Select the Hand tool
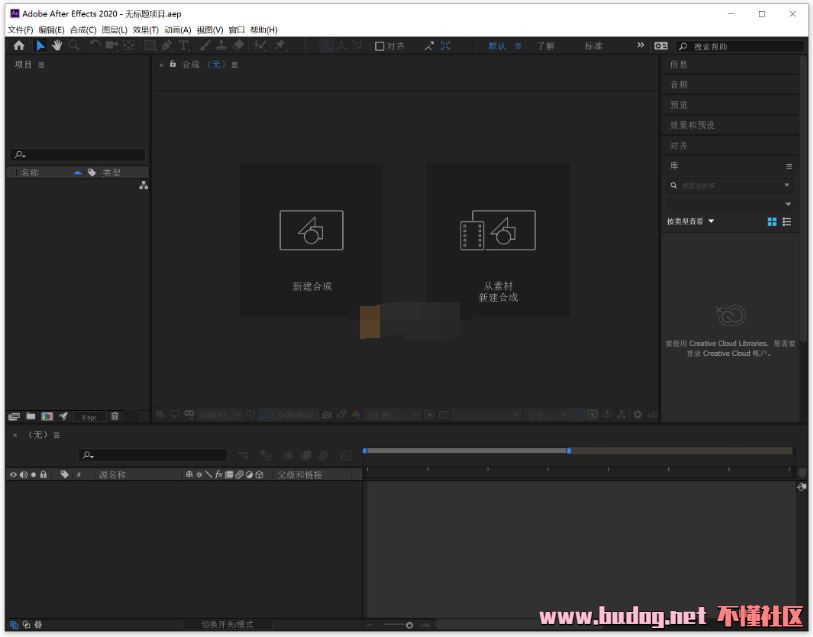The width and height of the screenshot is (813, 637). pos(57,46)
